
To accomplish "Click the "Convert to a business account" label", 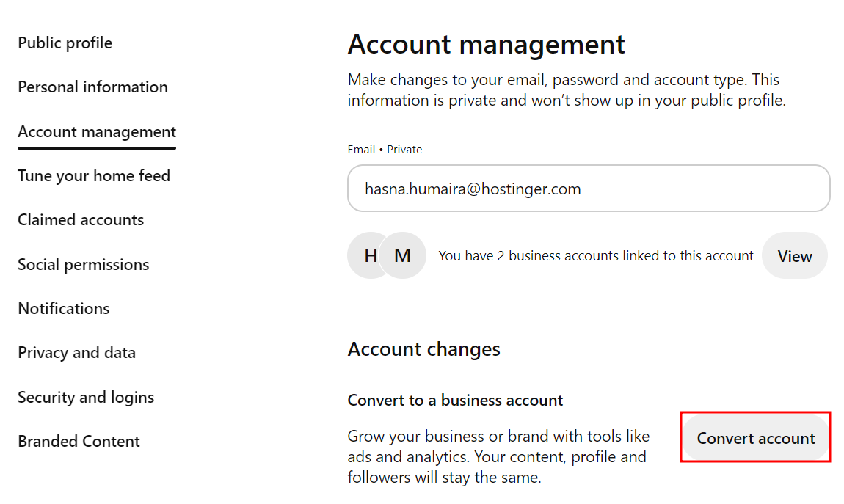I will click(455, 400).
